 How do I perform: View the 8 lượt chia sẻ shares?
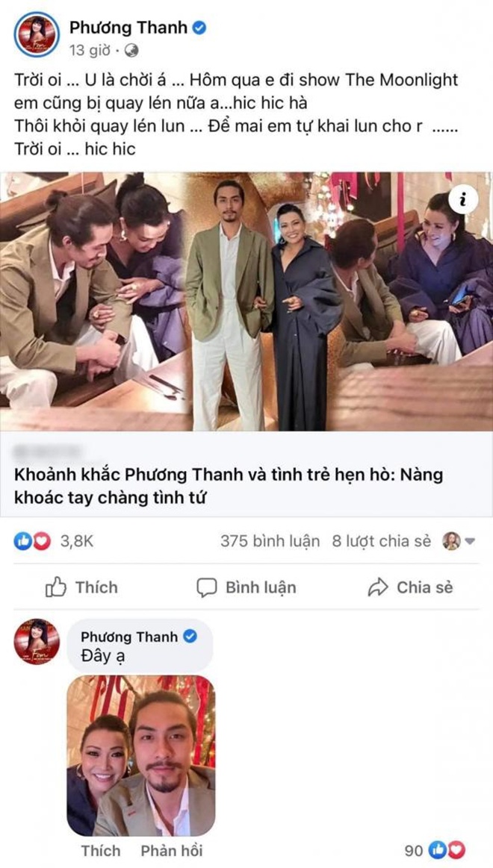tap(381, 541)
